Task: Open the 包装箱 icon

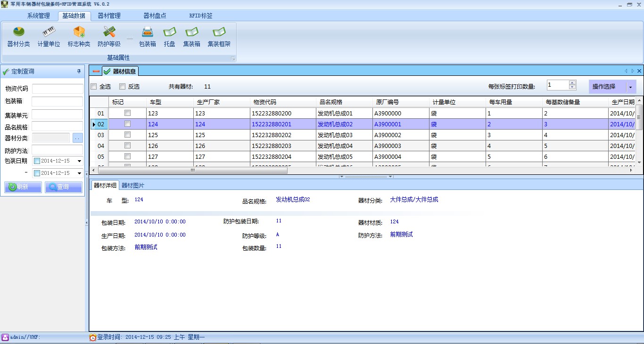Action: coord(148,33)
